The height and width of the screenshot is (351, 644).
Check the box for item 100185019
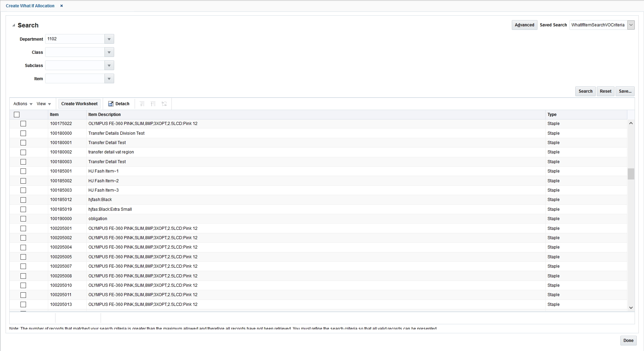point(23,209)
